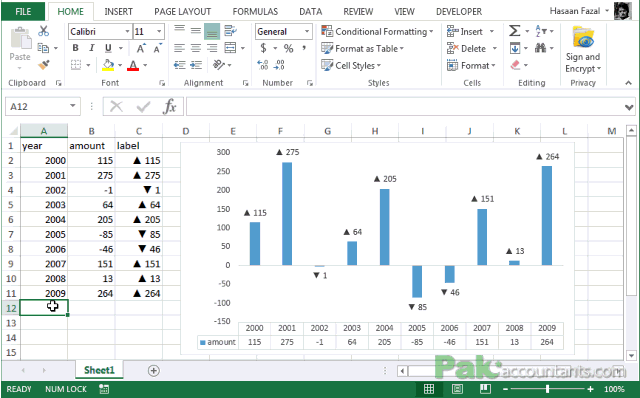Viewport: 640px width, 398px height.
Task: Click Increase Indent icon
Action: [196, 65]
